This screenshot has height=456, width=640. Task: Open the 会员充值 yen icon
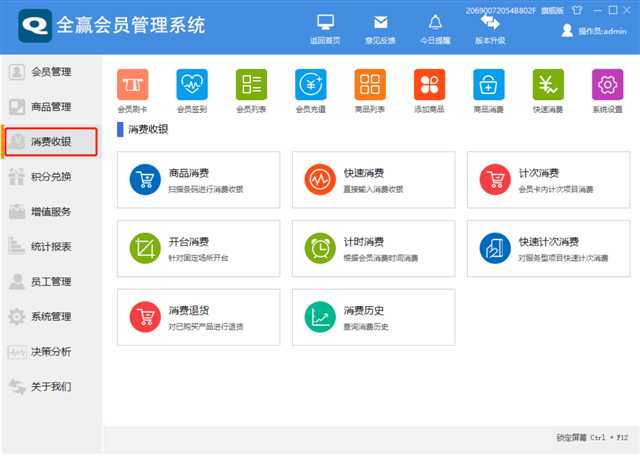311,85
